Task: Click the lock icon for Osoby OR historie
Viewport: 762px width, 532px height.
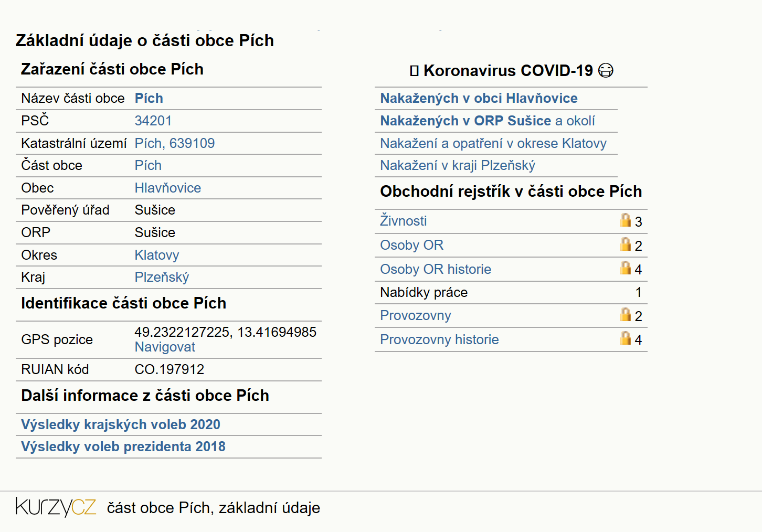Action: [x=625, y=268]
